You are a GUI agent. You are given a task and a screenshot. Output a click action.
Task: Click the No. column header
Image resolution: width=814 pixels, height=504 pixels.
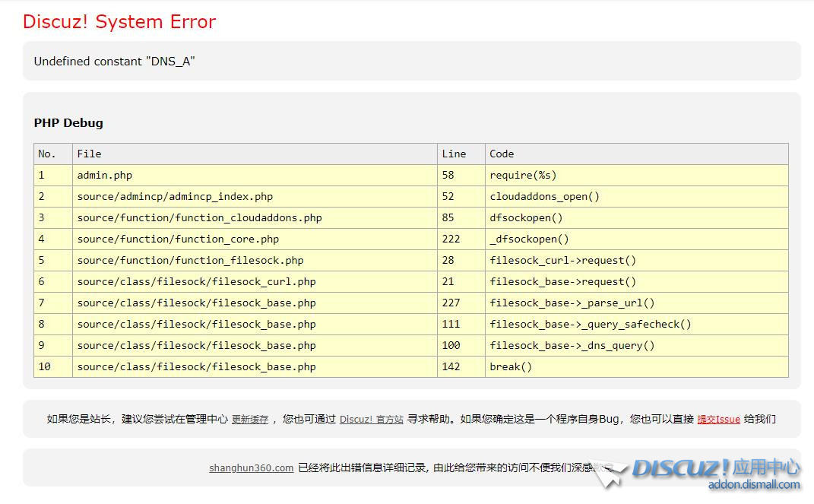[x=53, y=154]
